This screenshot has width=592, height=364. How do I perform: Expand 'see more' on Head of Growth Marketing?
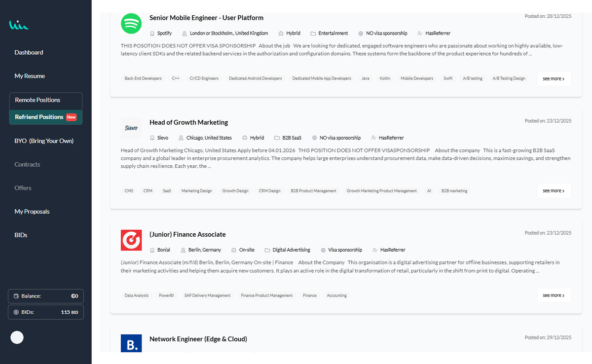[x=554, y=190]
